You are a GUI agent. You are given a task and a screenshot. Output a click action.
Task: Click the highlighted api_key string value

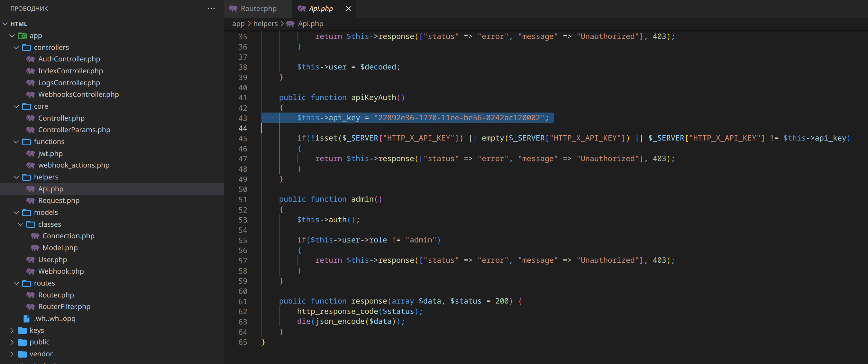pyautogui.click(x=459, y=118)
